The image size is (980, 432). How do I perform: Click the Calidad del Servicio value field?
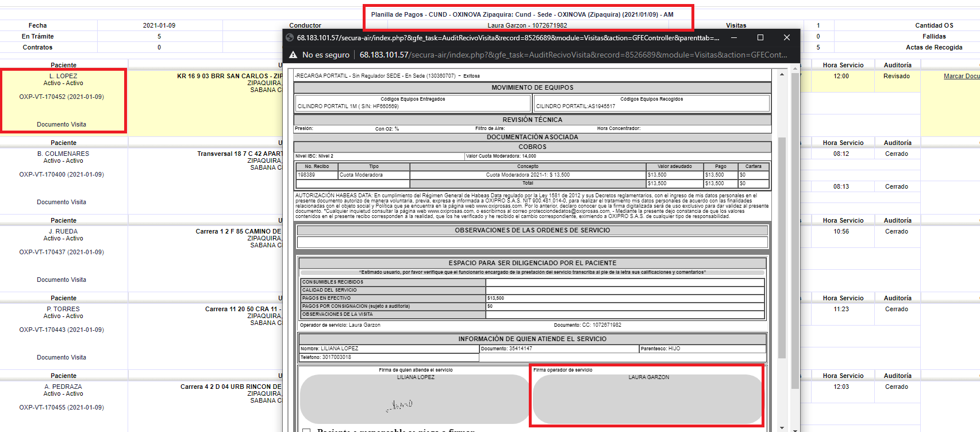click(x=625, y=290)
